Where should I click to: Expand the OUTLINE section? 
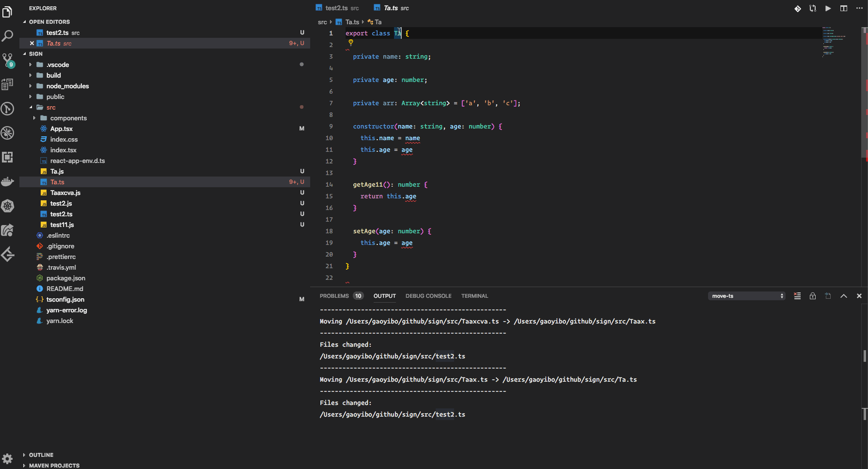[41, 455]
